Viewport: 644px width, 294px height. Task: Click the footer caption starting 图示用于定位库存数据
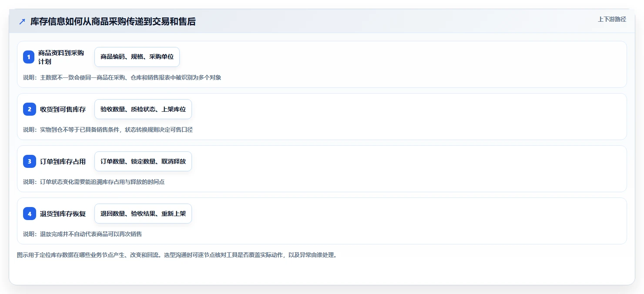click(177, 255)
